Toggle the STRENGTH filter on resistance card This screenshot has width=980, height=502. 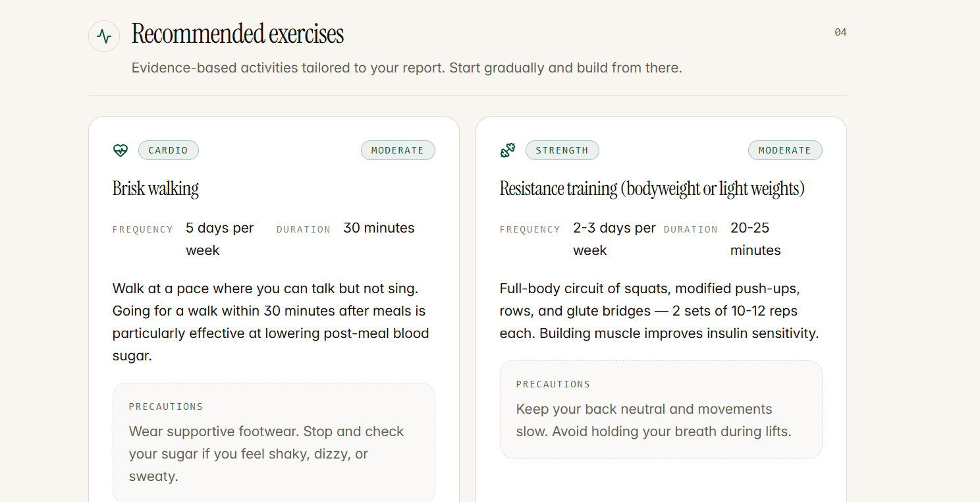[562, 150]
